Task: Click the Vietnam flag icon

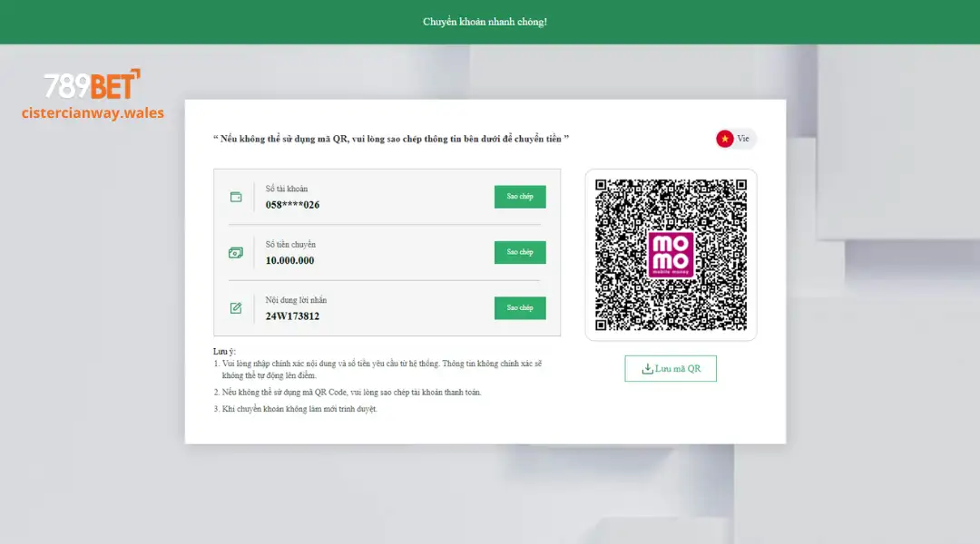Action: tap(724, 139)
